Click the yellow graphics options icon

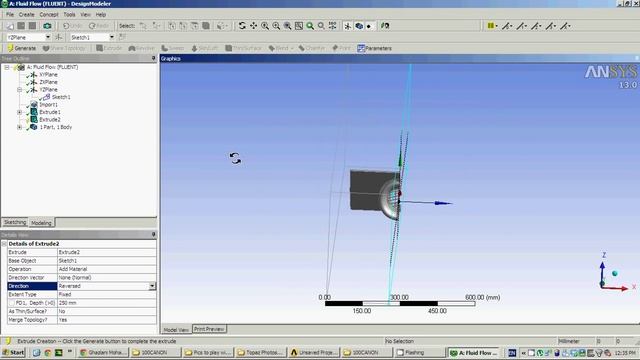491,26
